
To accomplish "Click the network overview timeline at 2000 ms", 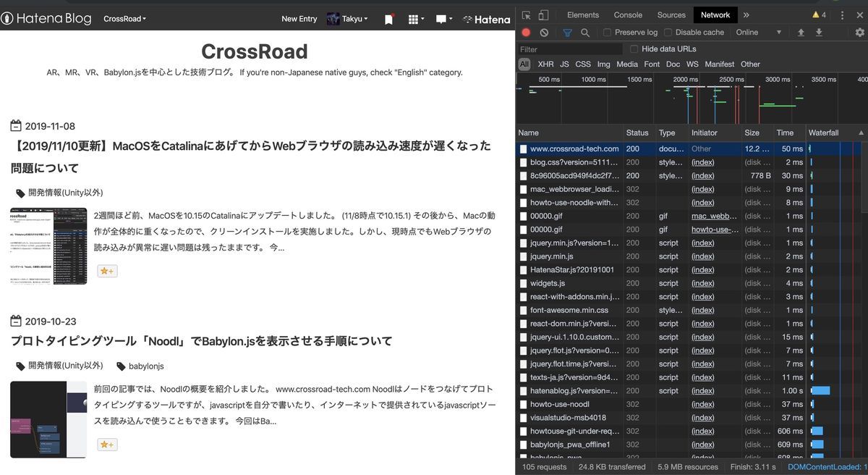I will tap(686, 80).
